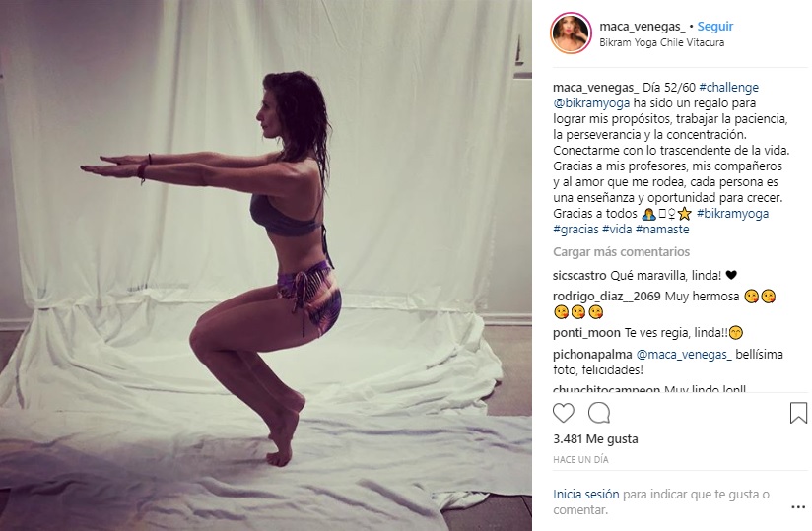Screen dimensions: 812x531
Task: Save the post with the bookmark icon
Action: pyautogui.click(x=798, y=413)
